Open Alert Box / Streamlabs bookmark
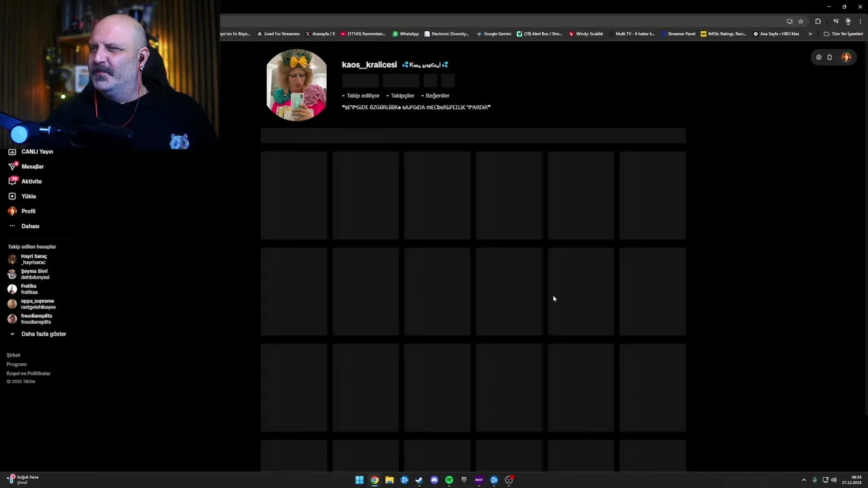868x488 pixels. point(539,34)
